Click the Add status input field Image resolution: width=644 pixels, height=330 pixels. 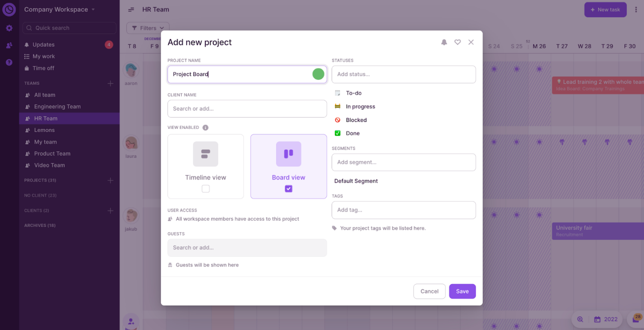tap(404, 74)
